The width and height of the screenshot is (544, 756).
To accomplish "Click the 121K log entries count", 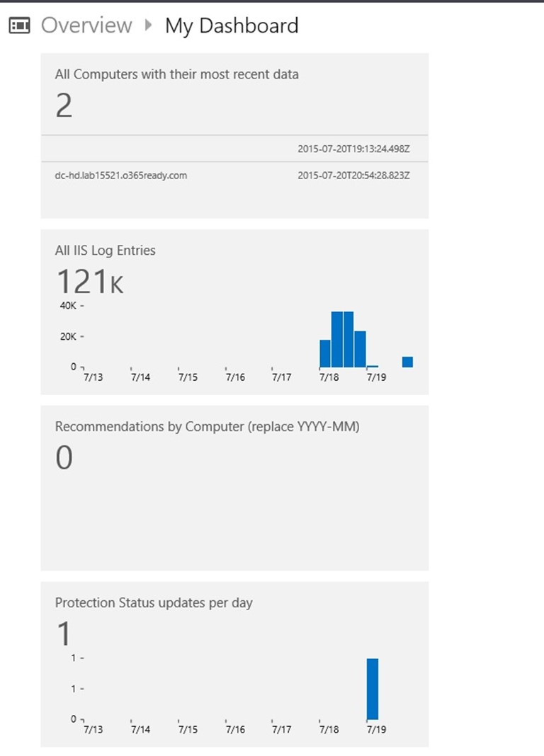I will (x=89, y=282).
